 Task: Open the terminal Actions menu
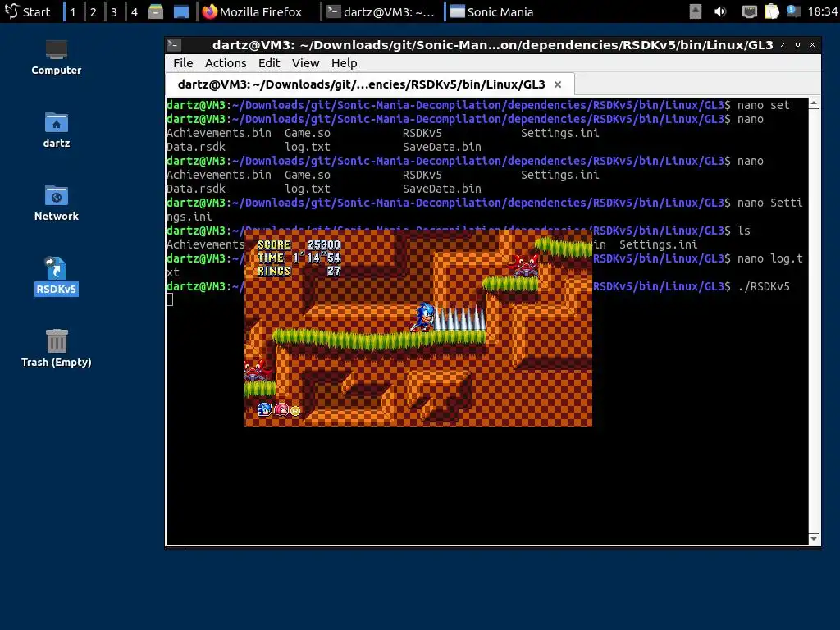click(x=226, y=63)
